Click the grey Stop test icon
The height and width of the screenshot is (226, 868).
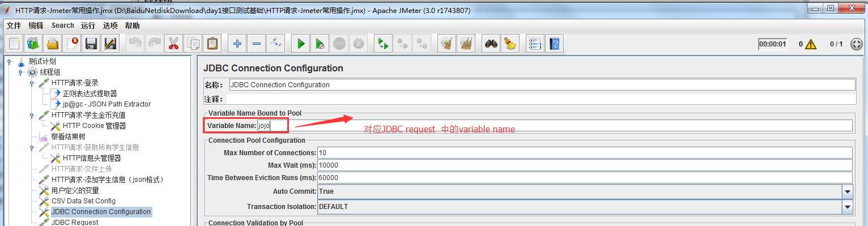click(339, 44)
